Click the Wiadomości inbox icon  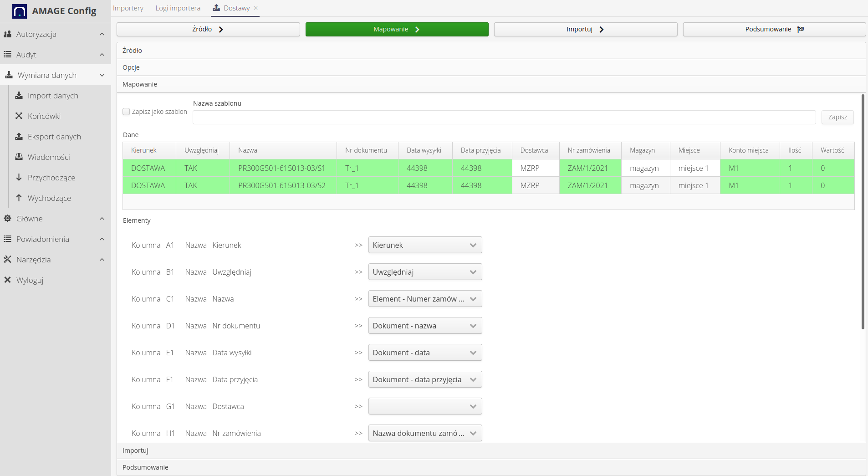(x=19, y=157)
